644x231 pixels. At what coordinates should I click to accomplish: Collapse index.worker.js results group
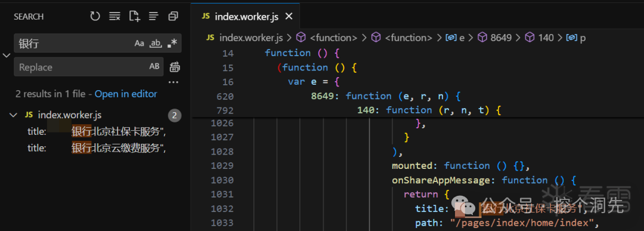click(x=13, y=115)
